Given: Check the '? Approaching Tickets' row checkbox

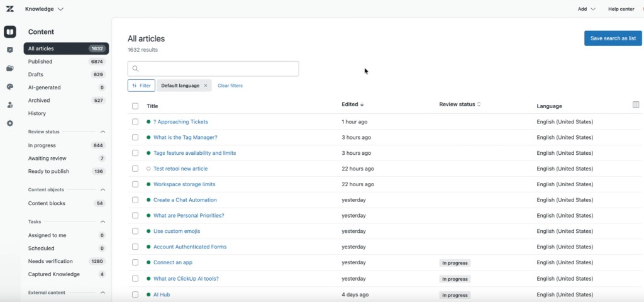Looking at the screenshot, I should pyautogui.click(x=135, y=121).
